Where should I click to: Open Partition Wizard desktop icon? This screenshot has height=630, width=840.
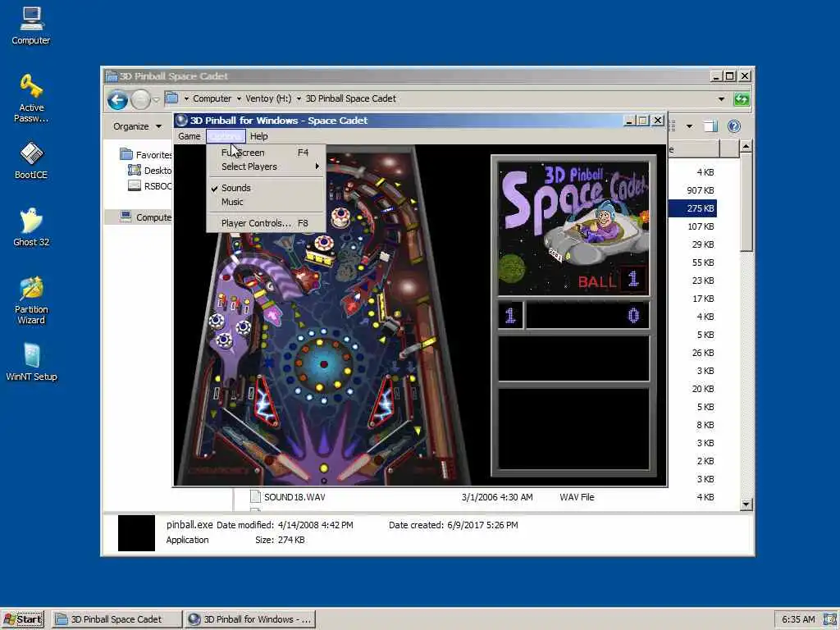pyautogui.click(x=31, y=300)
